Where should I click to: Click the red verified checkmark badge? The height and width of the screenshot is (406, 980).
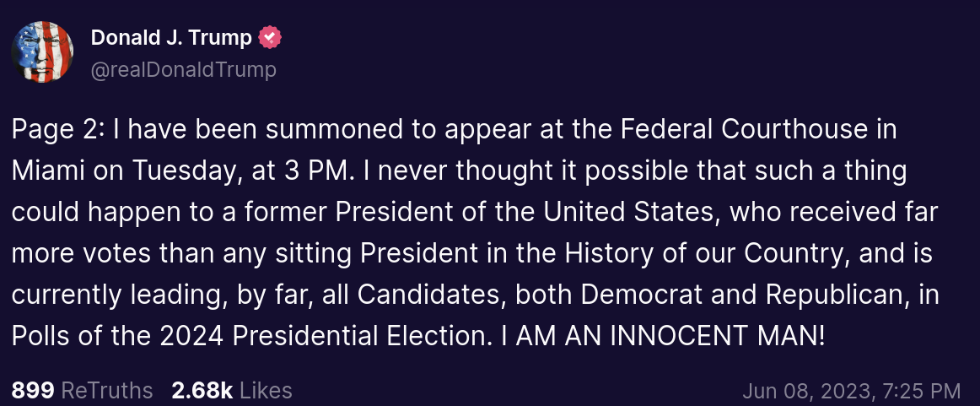point(270,37)
